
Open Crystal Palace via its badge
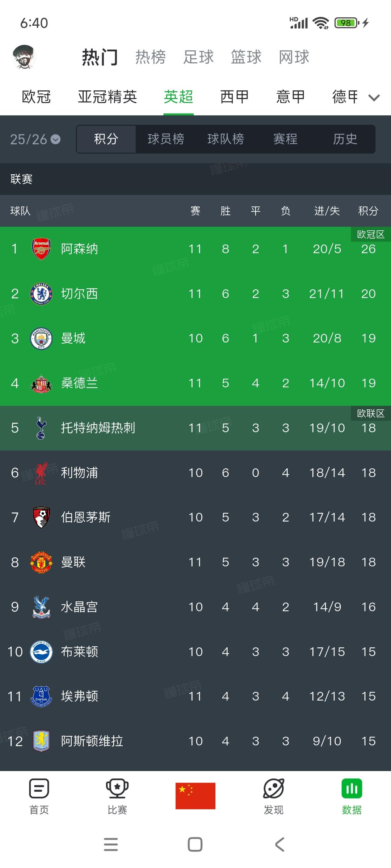(41, 607)
